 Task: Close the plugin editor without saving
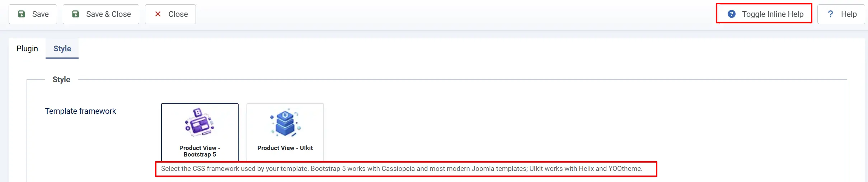170,14
